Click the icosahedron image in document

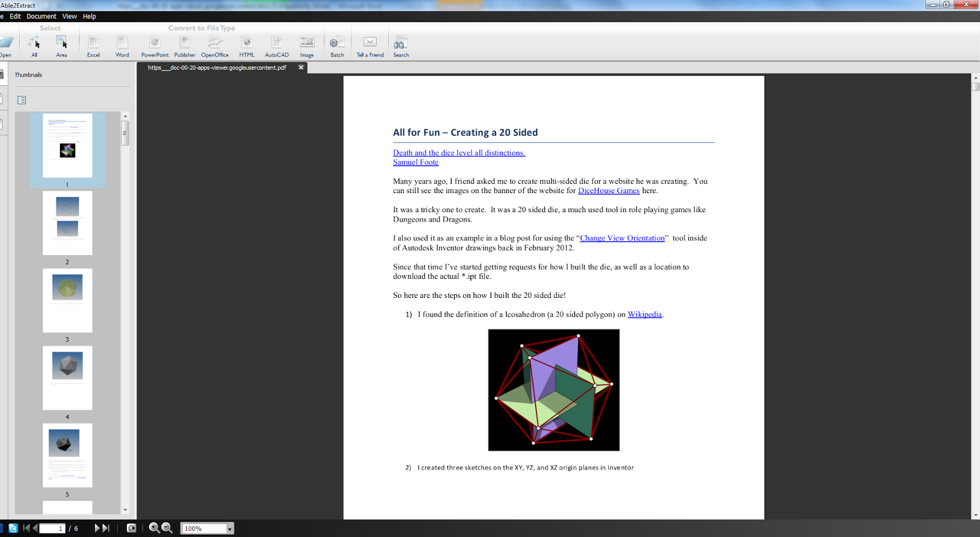pos(554,390)
